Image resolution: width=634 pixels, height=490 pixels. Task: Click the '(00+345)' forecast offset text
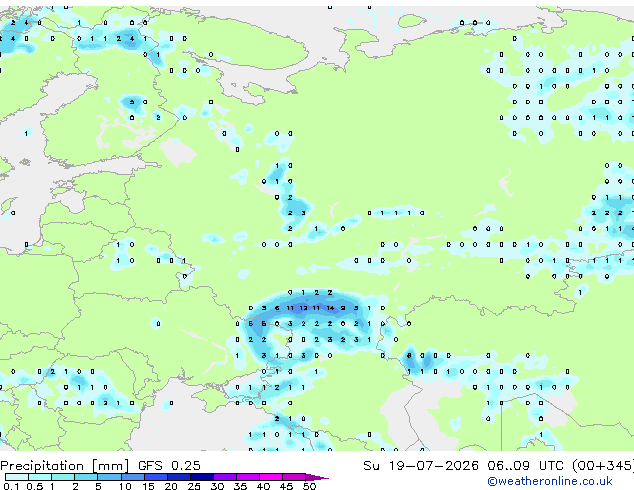coord(603,466)
